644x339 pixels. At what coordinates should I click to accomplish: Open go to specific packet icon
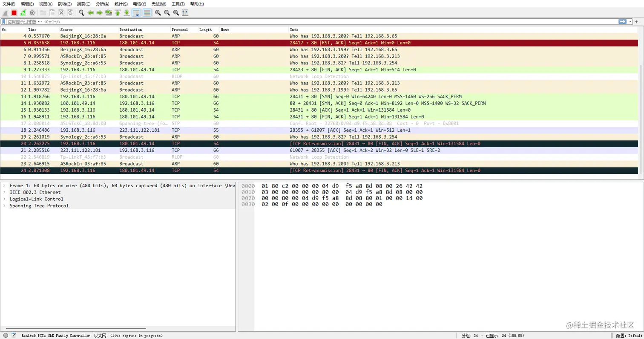point(109,13)
